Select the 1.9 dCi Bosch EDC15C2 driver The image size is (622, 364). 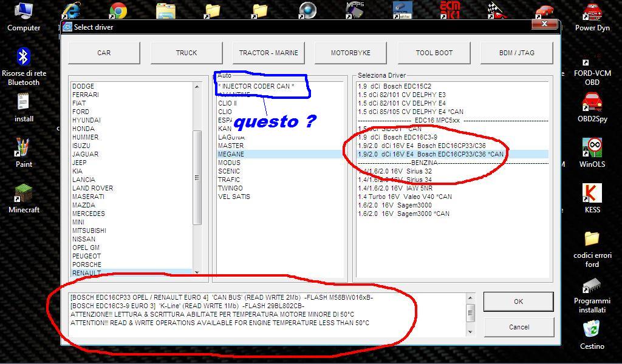(394, 86)
